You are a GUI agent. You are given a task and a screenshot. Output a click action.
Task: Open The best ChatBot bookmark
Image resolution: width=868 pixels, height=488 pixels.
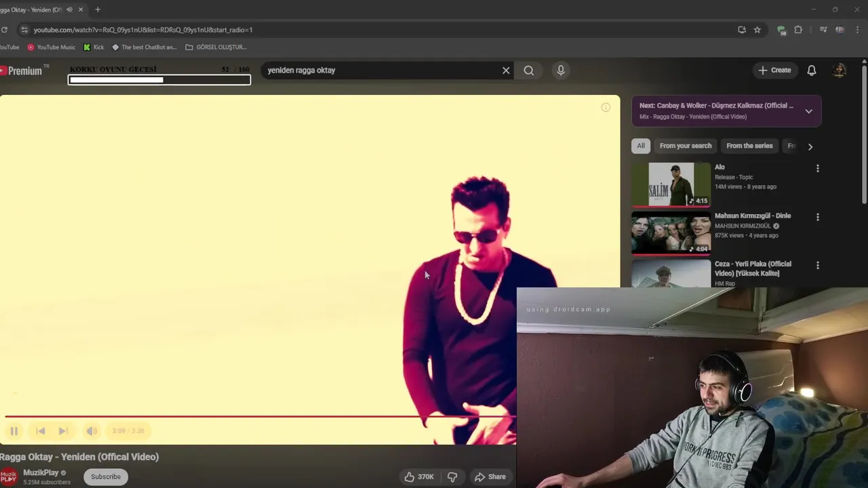144,47
